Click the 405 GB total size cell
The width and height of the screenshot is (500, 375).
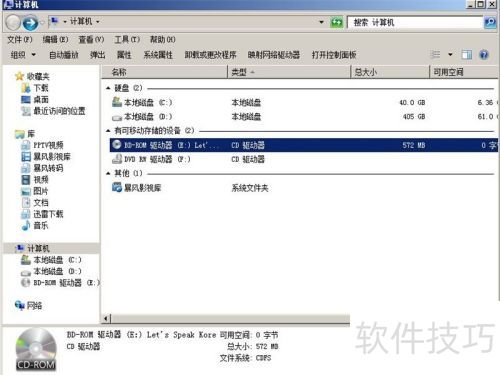414,117
